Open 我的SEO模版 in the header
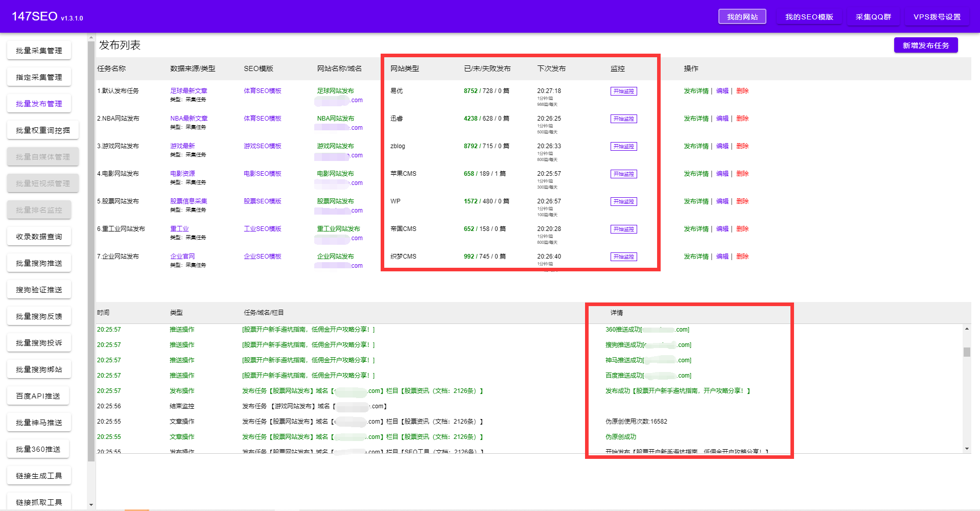 tap(809, 17)
